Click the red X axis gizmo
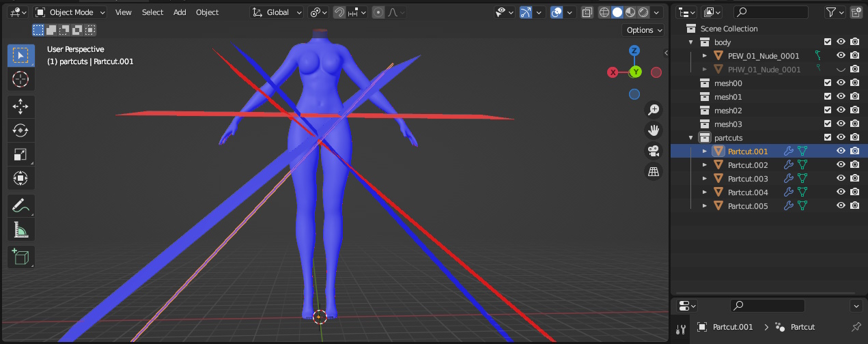Screen dimensions: 868x344 point(613,72)
